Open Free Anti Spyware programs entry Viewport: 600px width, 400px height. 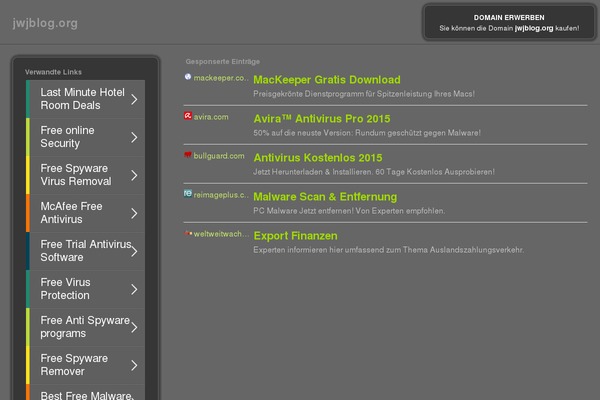click(85, 327)
